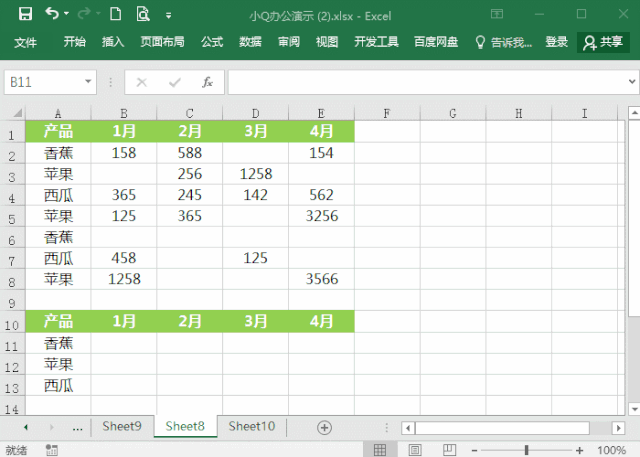Viewport: 640px width, 457px height.
Task: Click the zoom in plus button
Action: click(x=579, y=450)
